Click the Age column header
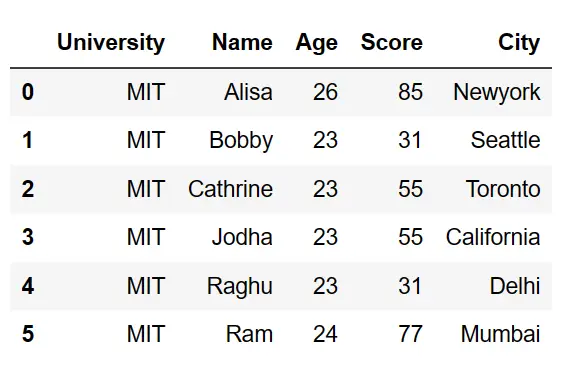Image resolution: width=571 pixels, height=371 pixels. point(316,43)
